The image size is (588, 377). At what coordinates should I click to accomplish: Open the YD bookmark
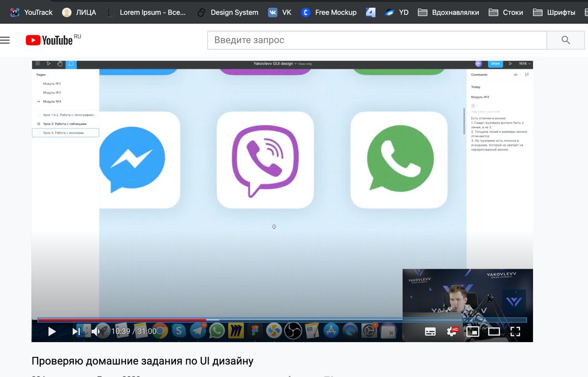397,12
